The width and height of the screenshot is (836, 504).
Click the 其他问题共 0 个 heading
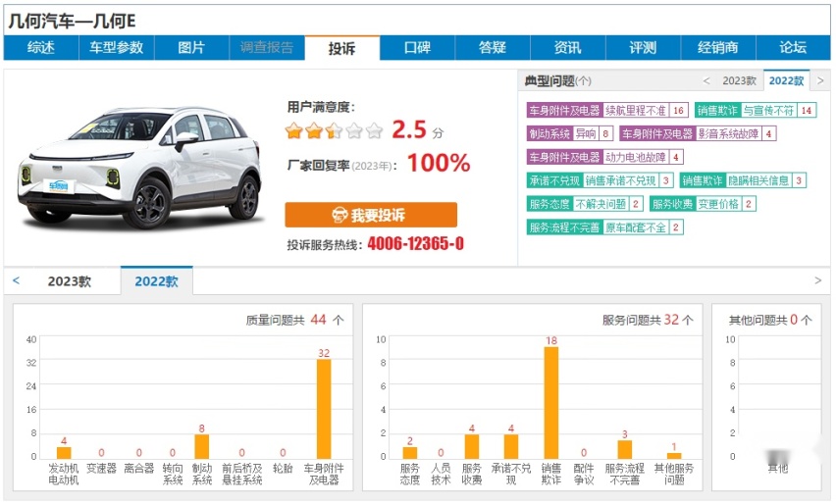770,320
